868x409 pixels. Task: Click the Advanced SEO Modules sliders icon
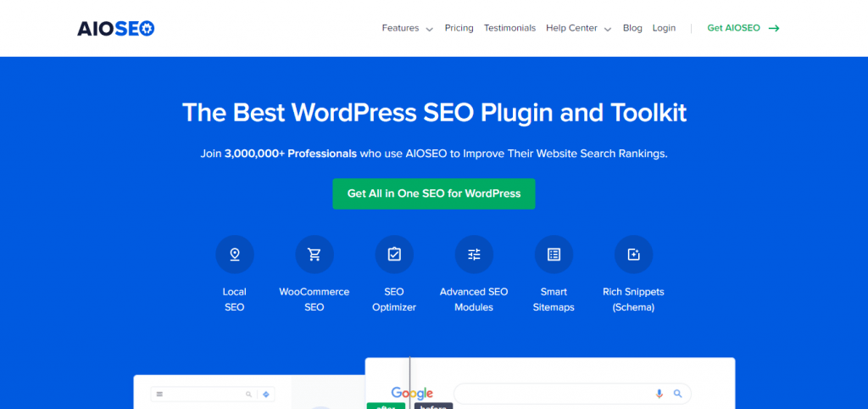coord(474,255)
